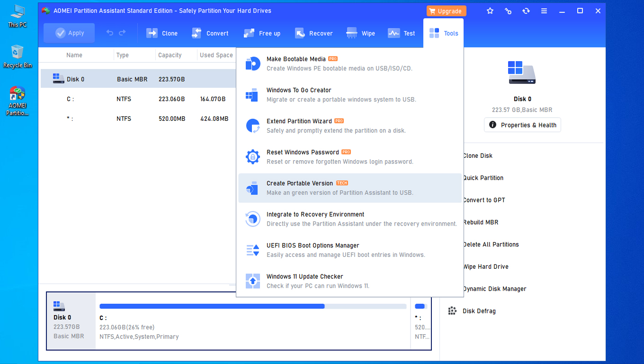
Task: Select Windows To Go Creator entry
Action: pos(350,95)
